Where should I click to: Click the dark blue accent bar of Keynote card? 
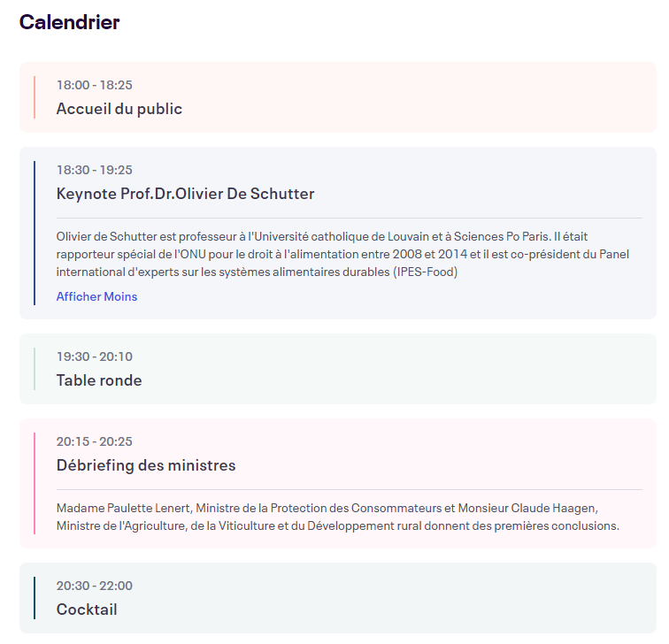(35, 233)
